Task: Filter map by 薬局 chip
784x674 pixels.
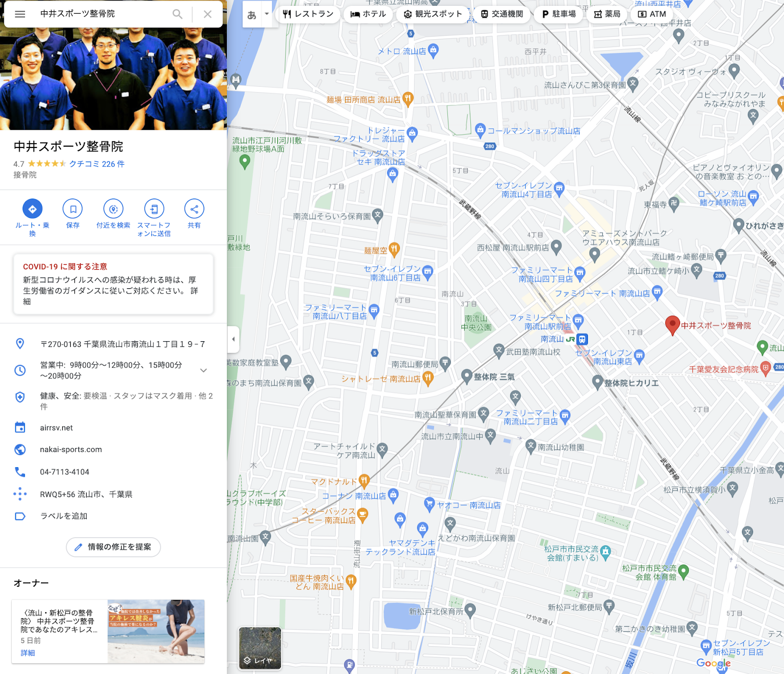Action: click(x=607, y=14)
